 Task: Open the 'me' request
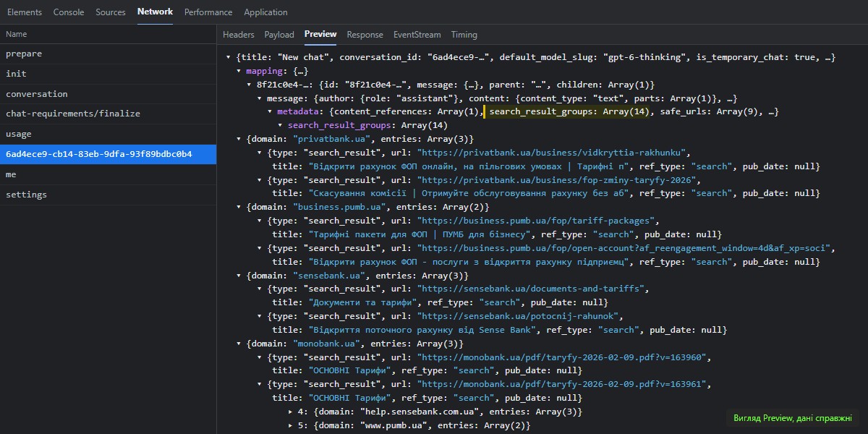click(108, 174)
